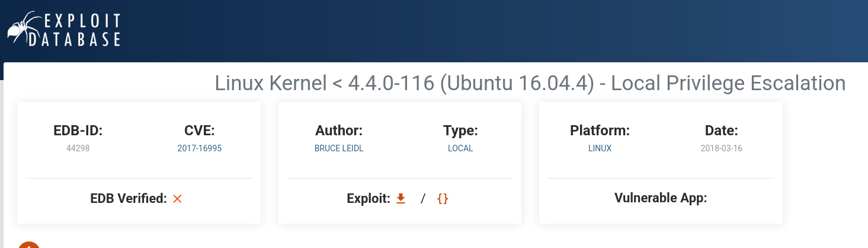Download the exploit file
The width and height of the screenshot is (868, 248).
point(401,199)
